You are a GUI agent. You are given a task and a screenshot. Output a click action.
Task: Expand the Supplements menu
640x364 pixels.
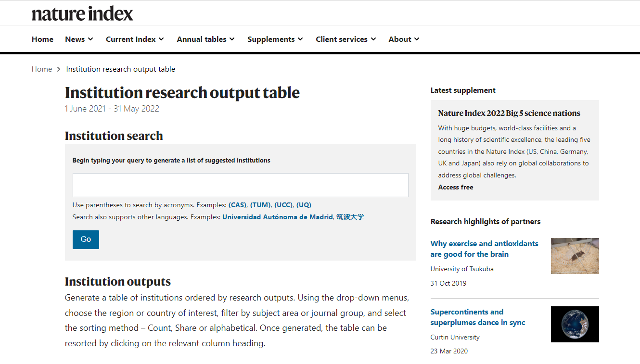pos(275,39)
